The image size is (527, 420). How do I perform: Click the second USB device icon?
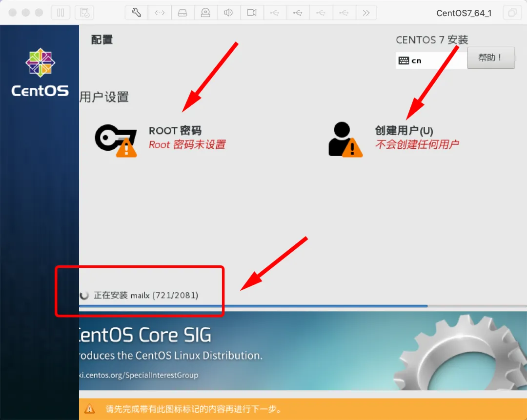tap(298, 12)
